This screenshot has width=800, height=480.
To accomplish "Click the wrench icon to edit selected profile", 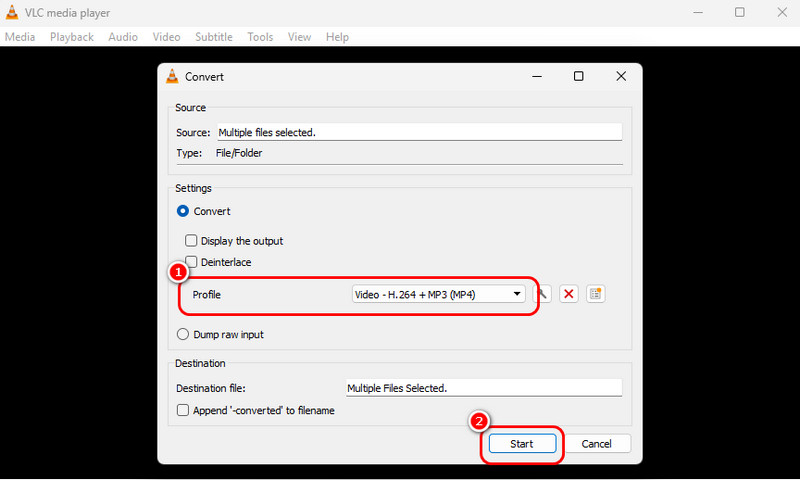I will [x=543, y=294].
